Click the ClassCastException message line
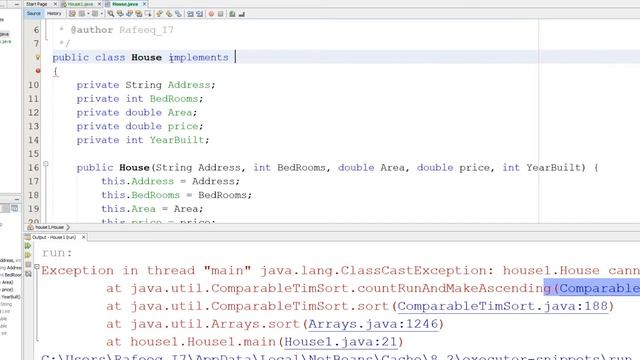 point(340,270)
